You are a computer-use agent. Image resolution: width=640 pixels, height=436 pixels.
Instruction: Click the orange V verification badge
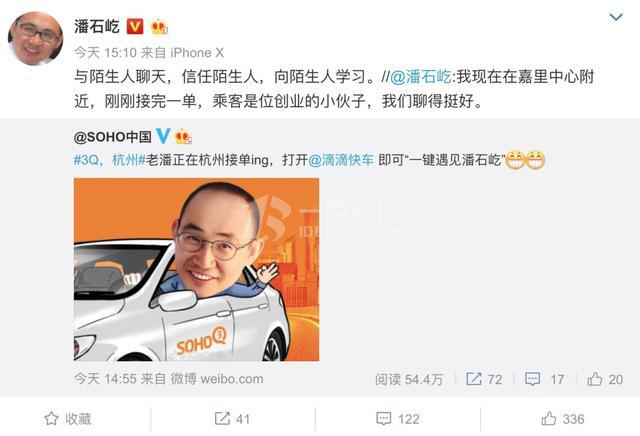135,27
